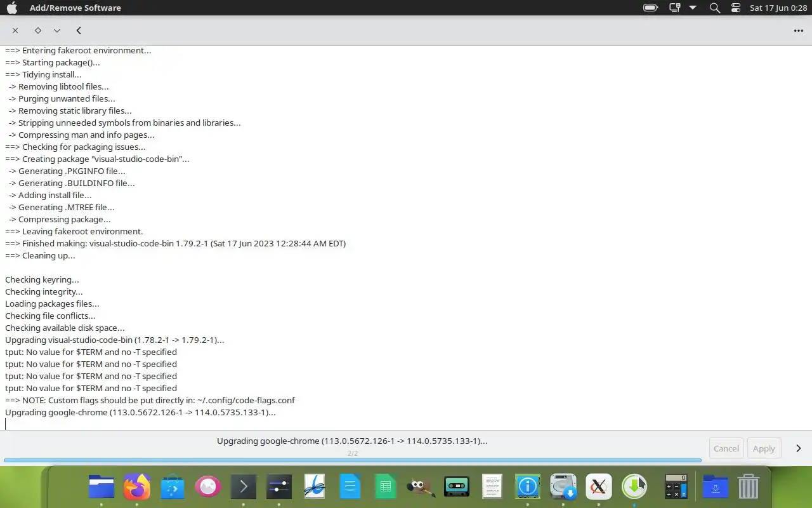Click the Cleaning up... log line
The height and width of the screenshot is (508, 812).
(40, 255)
